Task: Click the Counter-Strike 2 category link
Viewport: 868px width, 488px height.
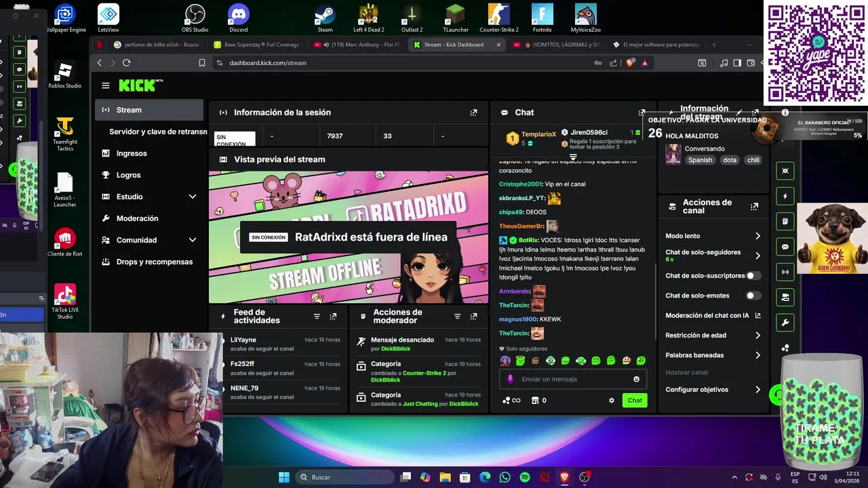Action: (424, 373)
